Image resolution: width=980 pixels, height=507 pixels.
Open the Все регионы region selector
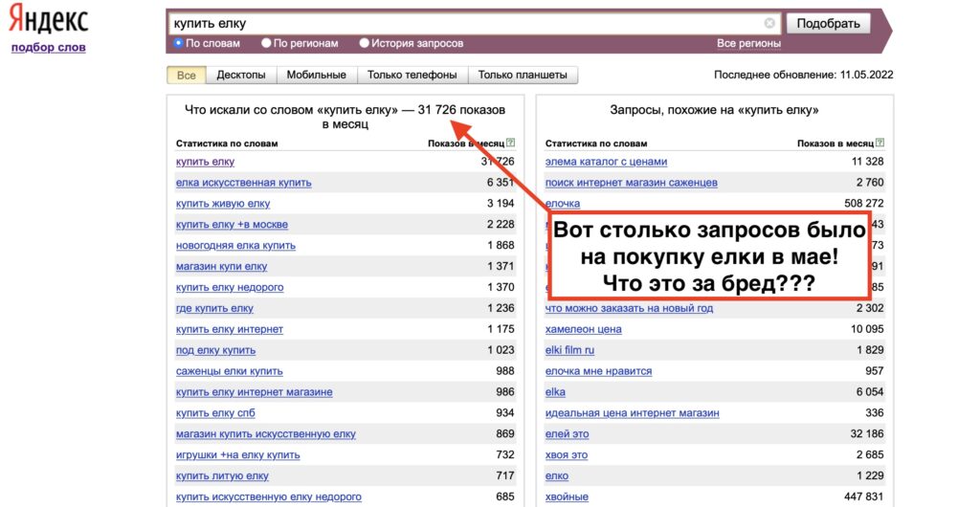coord(748,44)
